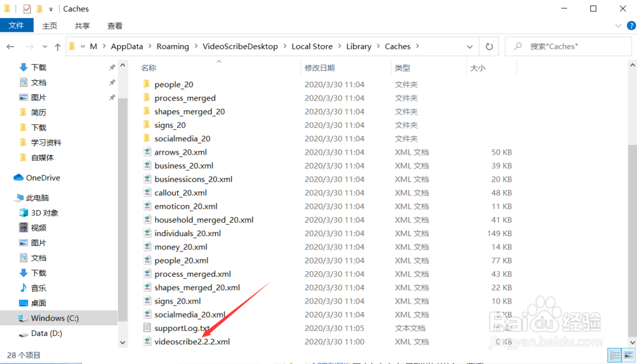Select Windows (C:) drive
Screen dimensions: 637x364
[55, 318]
